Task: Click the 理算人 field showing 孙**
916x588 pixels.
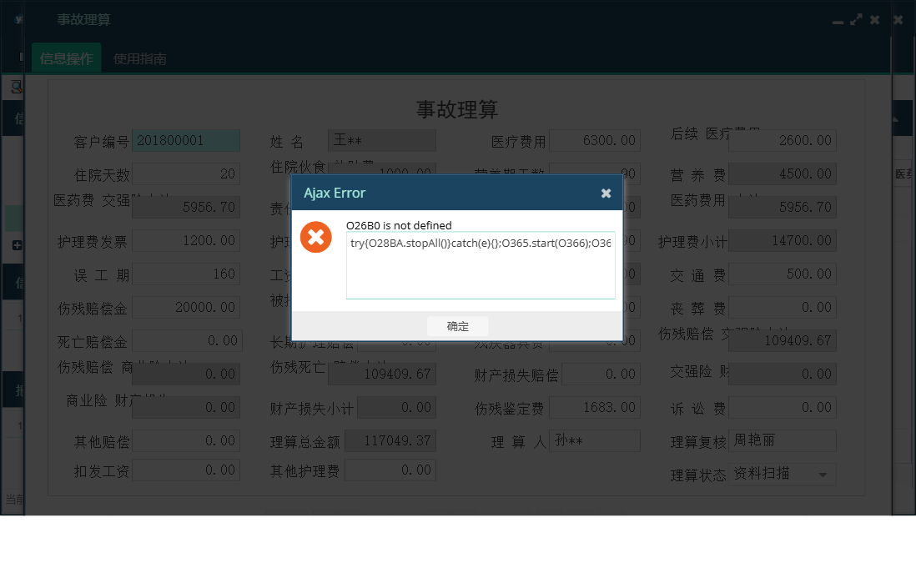Action: pos(595,441)
